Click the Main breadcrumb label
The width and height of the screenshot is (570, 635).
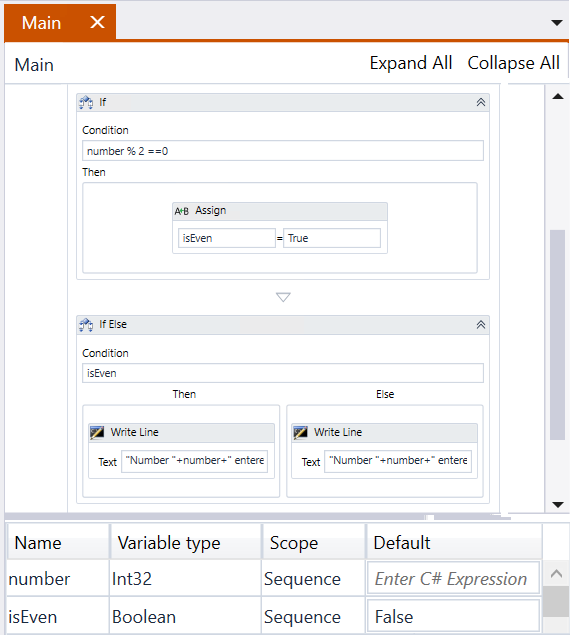point(34,65)
